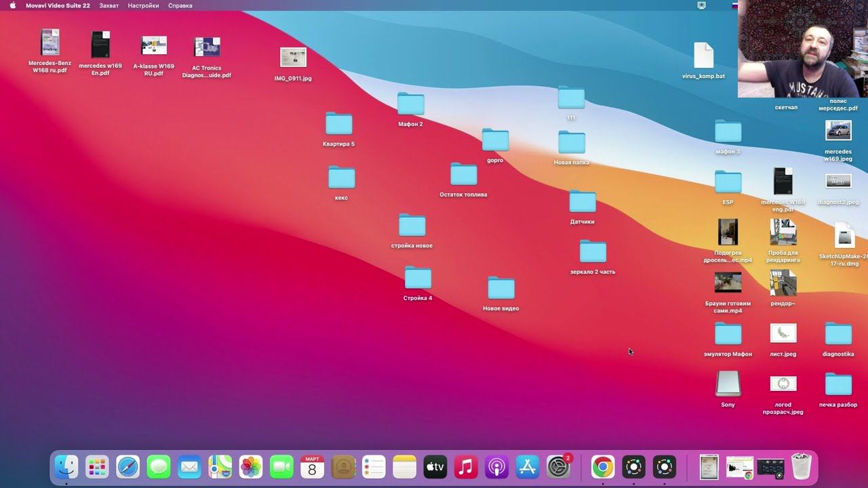The width and height of the screenshot is (868, 488).
Task: Open App Store from dock
Action: (x=528, y=467)
